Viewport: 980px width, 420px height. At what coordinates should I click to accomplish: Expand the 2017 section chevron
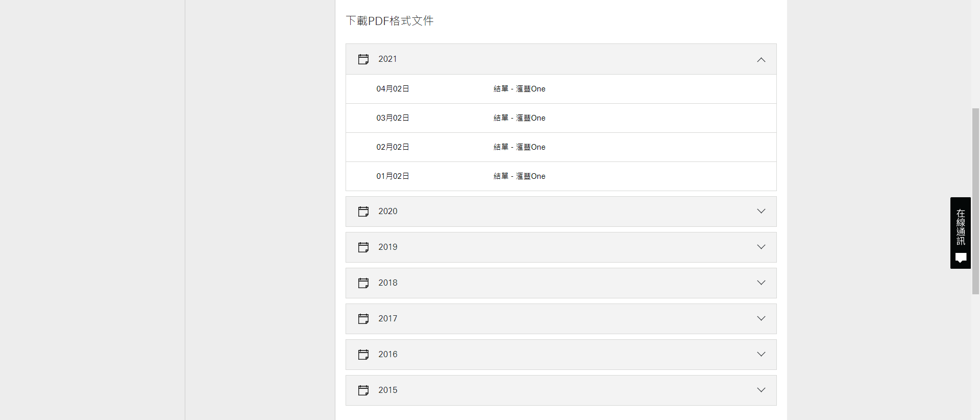(x=761, y=318)
